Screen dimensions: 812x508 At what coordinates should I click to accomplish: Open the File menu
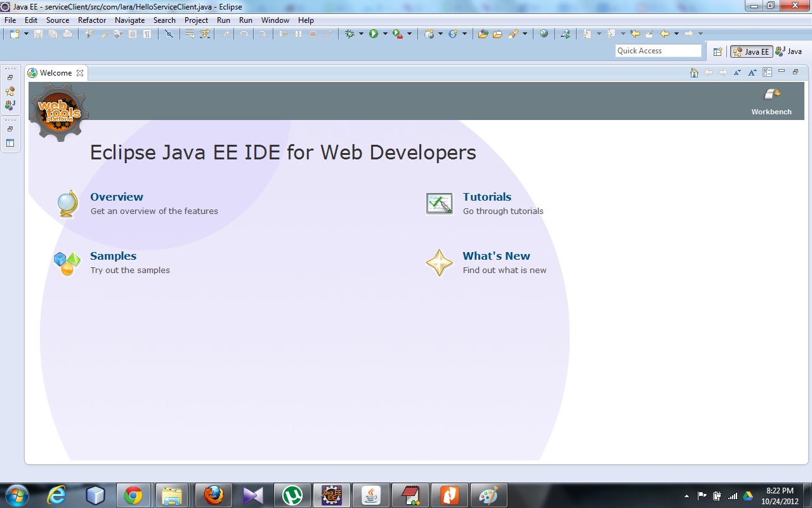(x=10, y=20)
